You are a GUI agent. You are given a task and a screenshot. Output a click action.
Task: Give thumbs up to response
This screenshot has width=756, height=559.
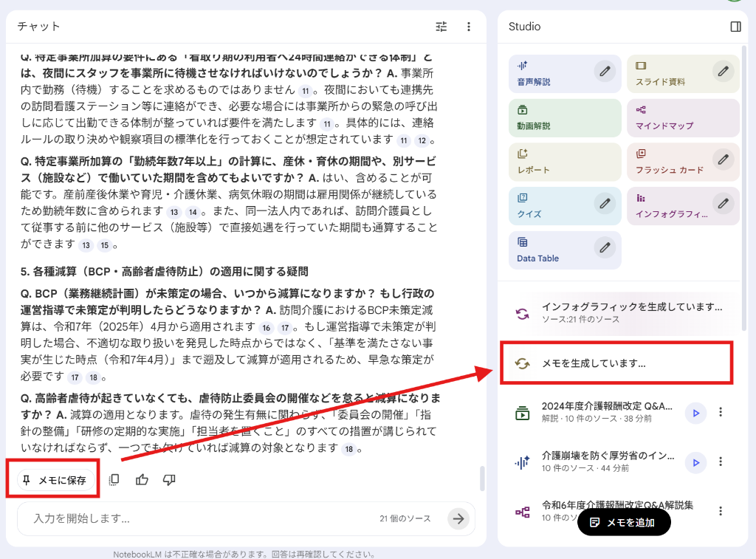point(142,480)
